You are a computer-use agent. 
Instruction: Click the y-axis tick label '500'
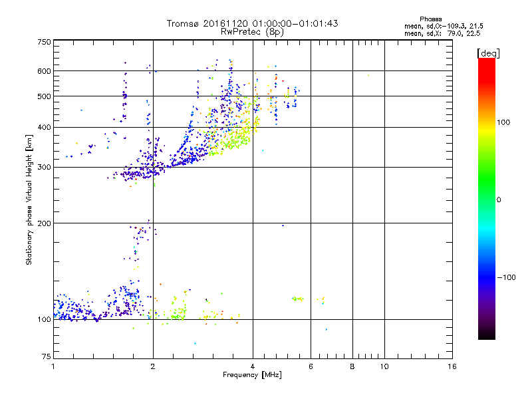pyautogui.click(x=44, y=96)
